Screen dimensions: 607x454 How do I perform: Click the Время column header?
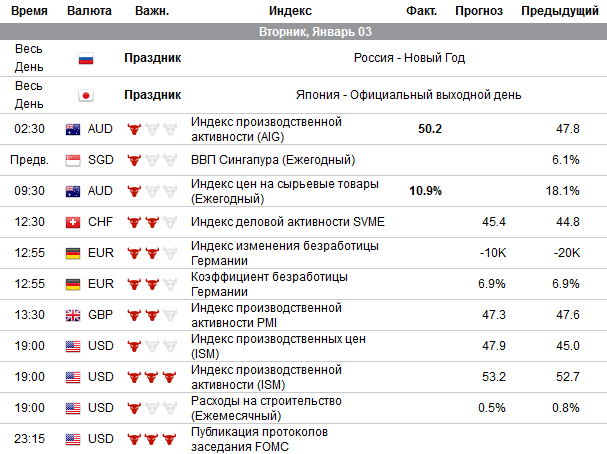tap(27, 12)
